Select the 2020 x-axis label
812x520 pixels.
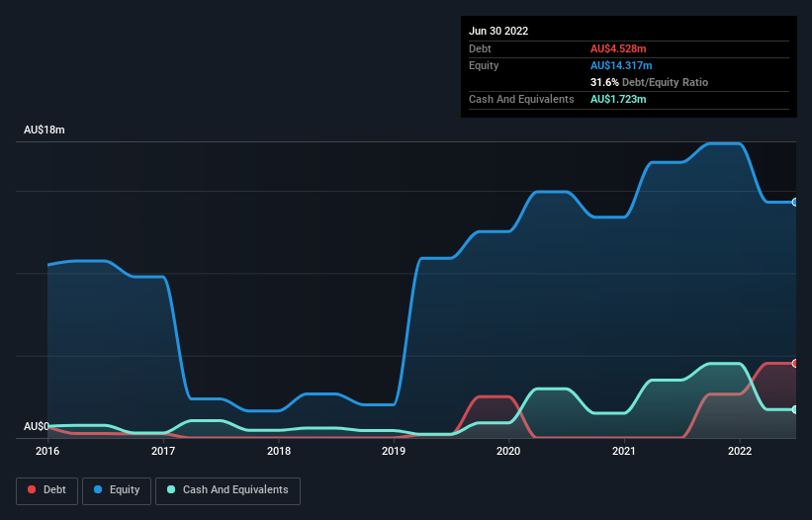pyautogui.click(x=508, y=451)
